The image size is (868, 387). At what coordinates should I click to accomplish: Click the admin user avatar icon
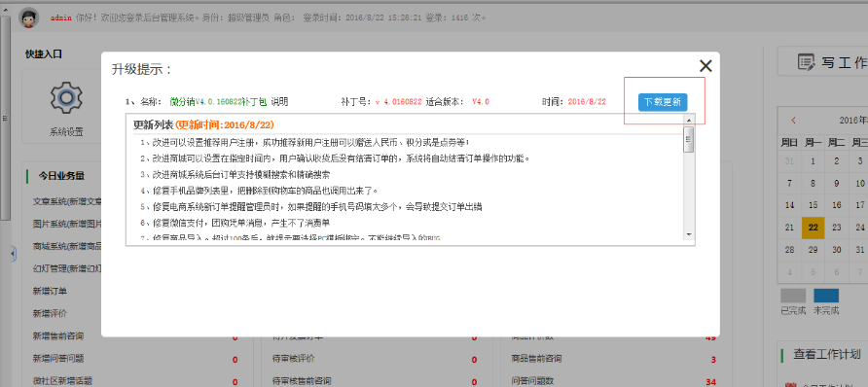tap(29, 18)
